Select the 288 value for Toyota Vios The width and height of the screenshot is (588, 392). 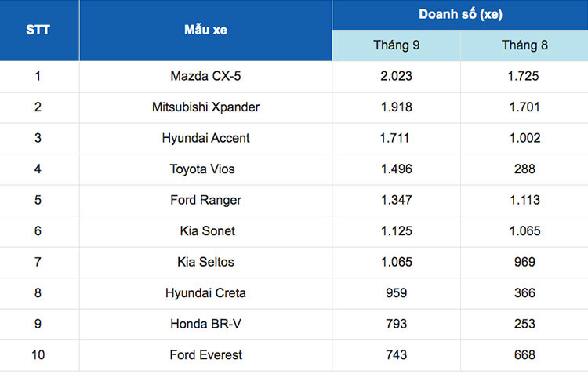[524, 169]
